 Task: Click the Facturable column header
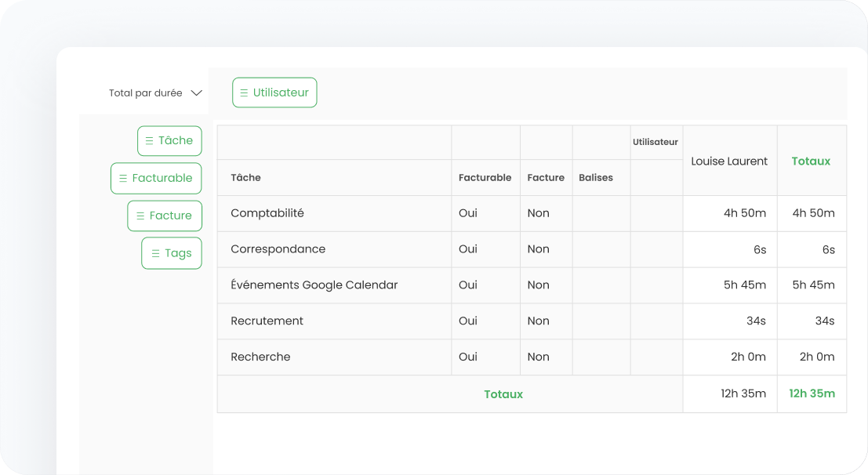(x=485, y=178)
